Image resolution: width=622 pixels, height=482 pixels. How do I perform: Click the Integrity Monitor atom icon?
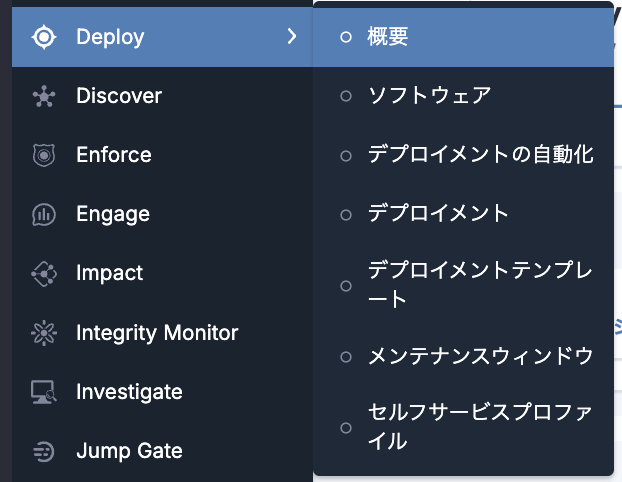click(x=43, y=332)
